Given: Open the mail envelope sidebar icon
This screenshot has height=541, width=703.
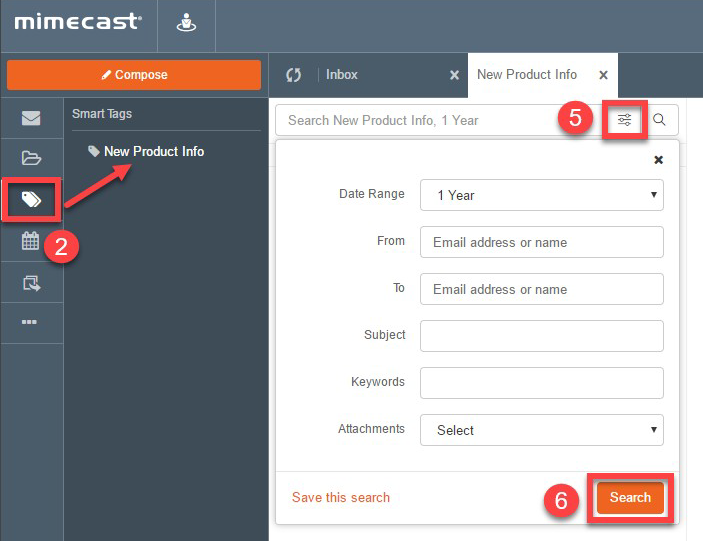Looking at the screenshot, I should [31, 119].
